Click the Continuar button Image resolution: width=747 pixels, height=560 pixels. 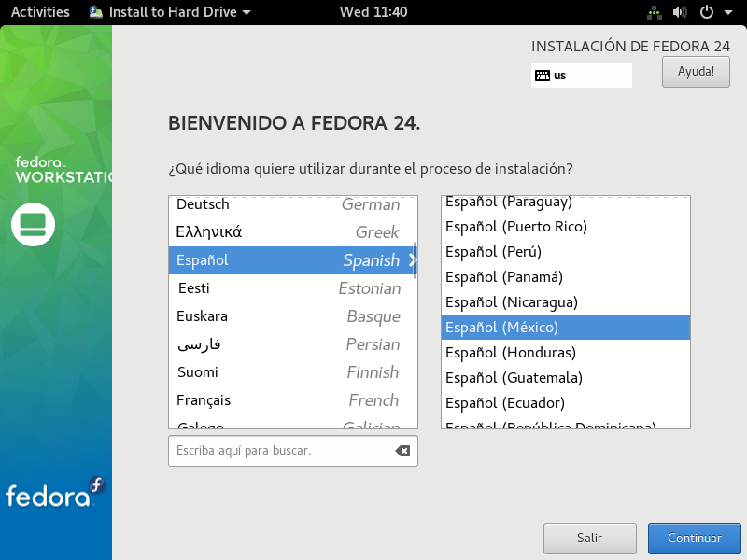694,539
